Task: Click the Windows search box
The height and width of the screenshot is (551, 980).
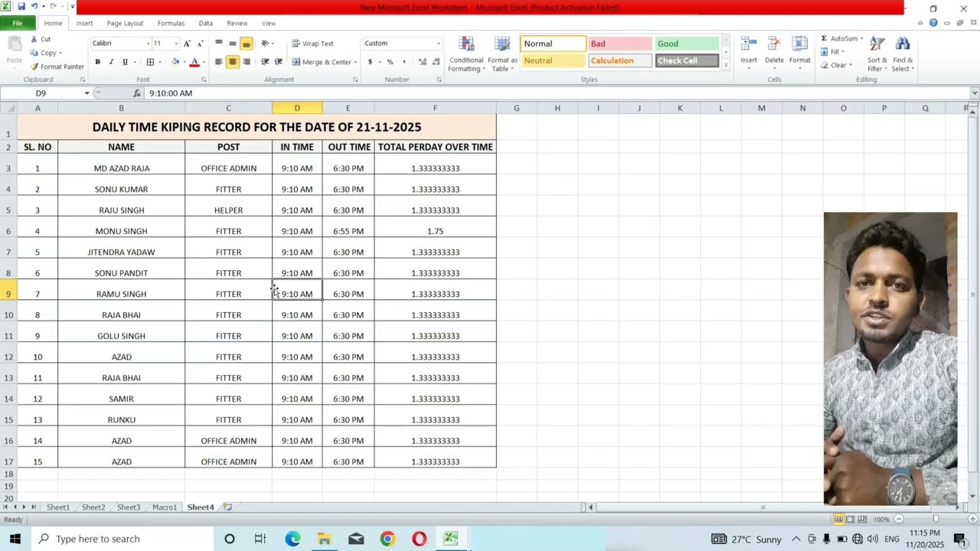Action: tap(121, 539)
